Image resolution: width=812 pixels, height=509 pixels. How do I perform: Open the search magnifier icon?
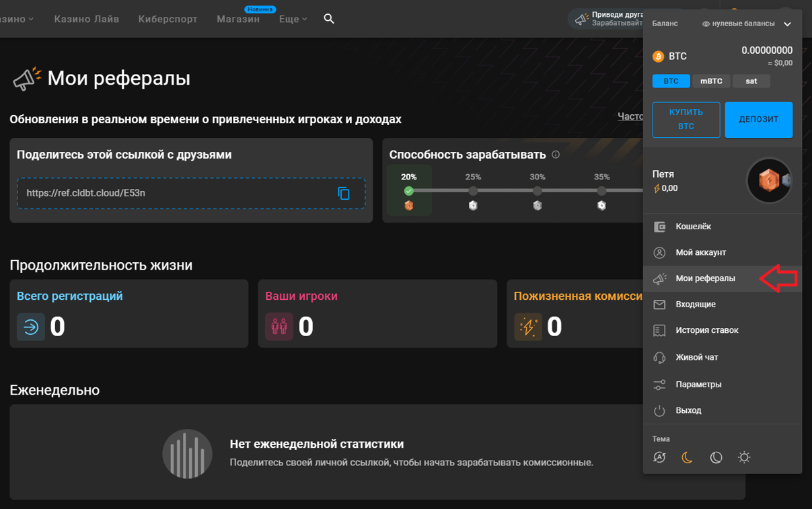329,19
